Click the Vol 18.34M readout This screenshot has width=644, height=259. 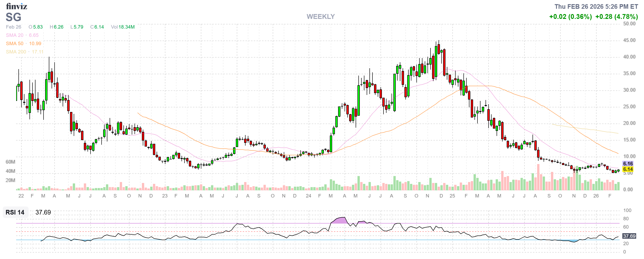tap(123, 27)
